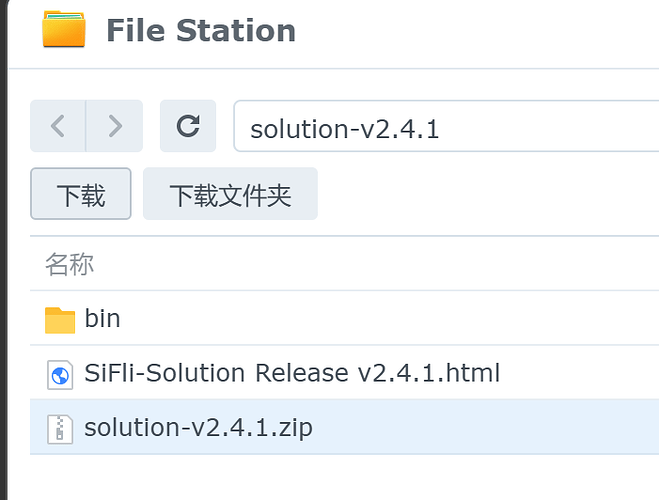Image resolution: width=659 pixels, height=500 pixels.
Task: Refresh the current folder listing
Action: [188, 126]
